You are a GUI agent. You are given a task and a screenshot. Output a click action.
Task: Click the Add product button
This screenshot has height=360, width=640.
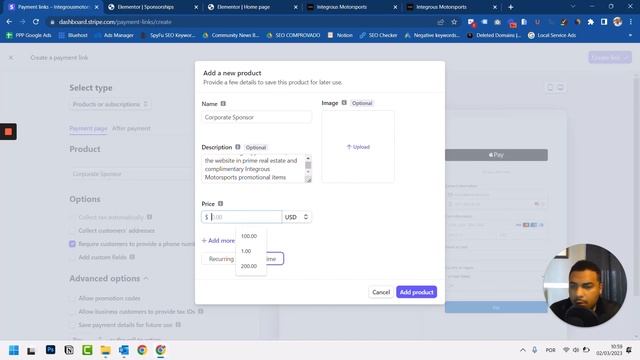[416, 292]
